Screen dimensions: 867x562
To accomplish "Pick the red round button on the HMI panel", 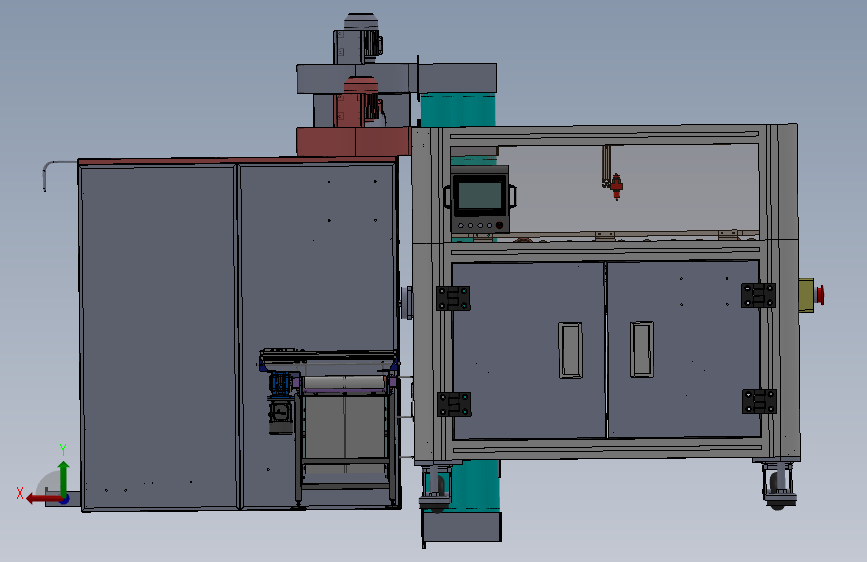I will click(499, 225).
